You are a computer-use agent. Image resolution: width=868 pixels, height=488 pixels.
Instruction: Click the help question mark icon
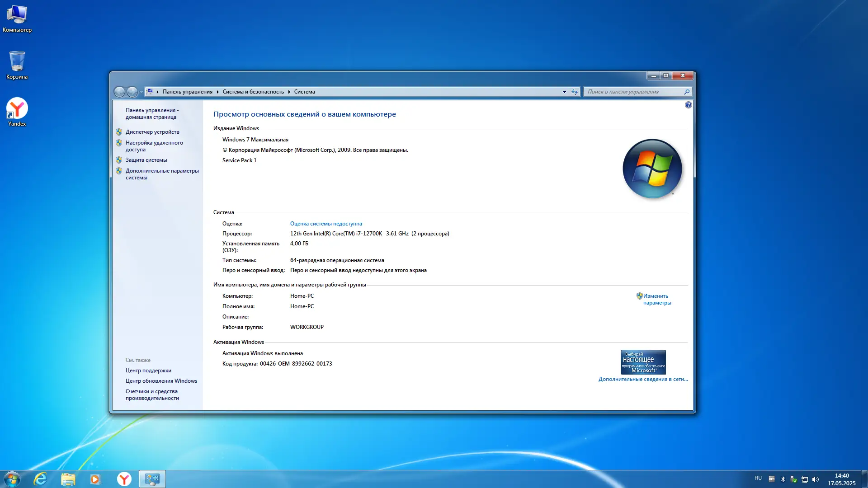point(688,105)
